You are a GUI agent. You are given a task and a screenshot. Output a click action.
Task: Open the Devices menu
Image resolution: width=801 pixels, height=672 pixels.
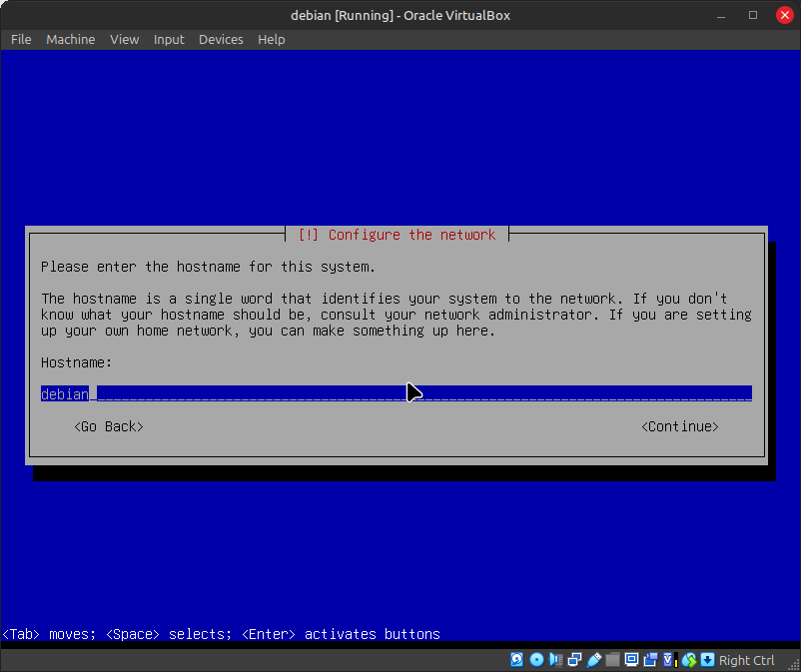tap(221, 39)
